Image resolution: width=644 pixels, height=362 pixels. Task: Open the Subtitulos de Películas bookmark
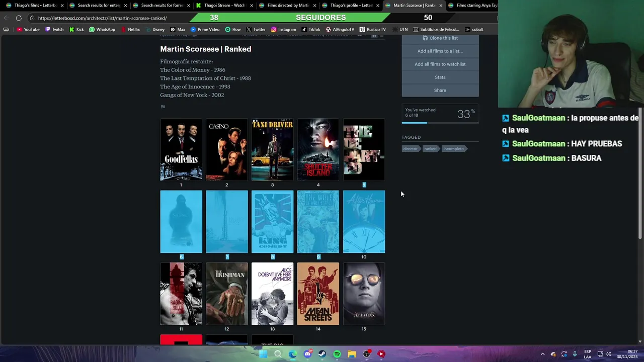(x=436, y=29)
